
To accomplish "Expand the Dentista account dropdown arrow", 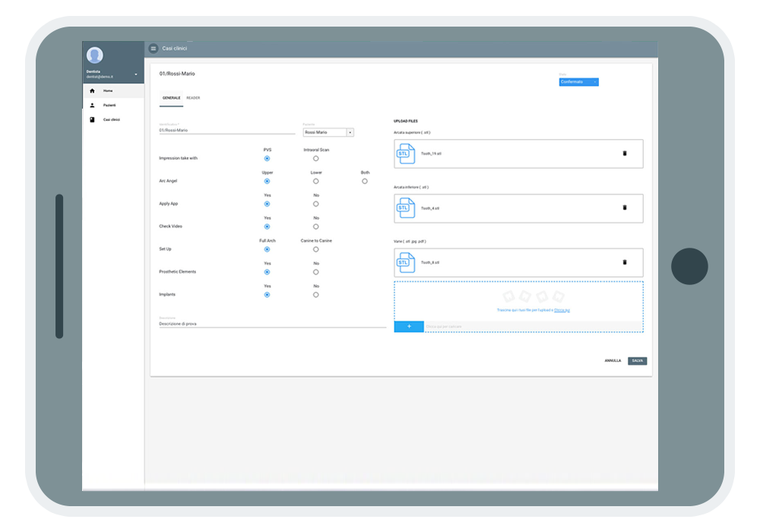I will (x=136, y=74).
